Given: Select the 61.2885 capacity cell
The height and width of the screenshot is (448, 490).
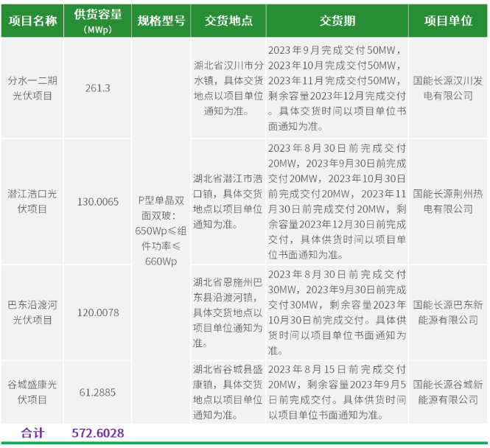Looking at the screenshot, I should [x=97, y=392].
